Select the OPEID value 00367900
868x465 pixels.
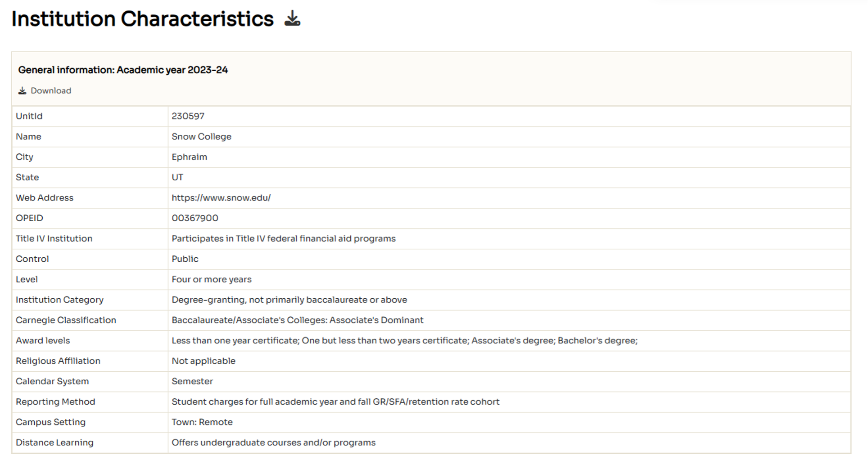(195, 218)
